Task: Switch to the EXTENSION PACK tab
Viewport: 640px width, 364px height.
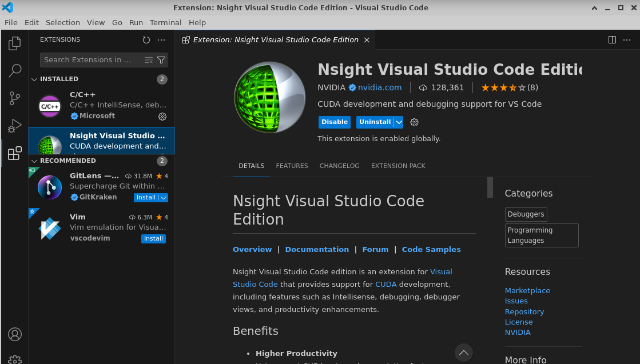Action: coord(399,166)
